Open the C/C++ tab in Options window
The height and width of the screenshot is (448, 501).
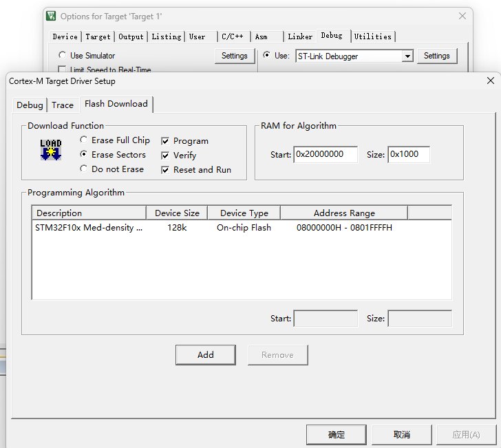click(234, 36)
